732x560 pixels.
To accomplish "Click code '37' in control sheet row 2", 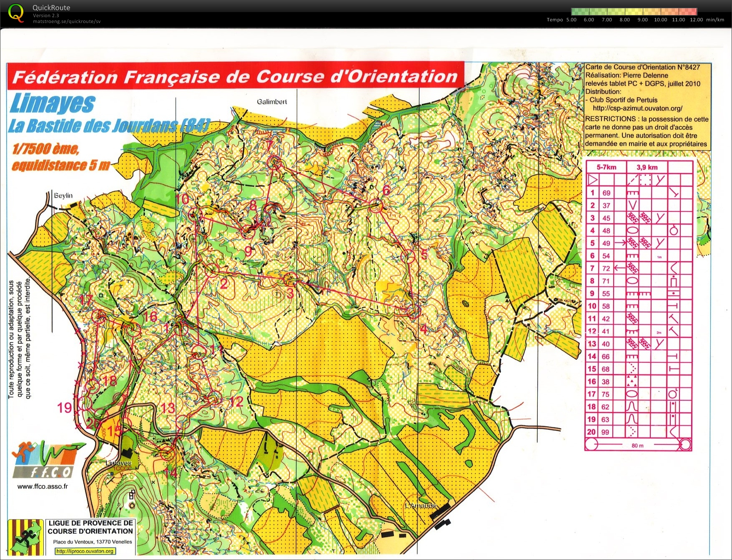I will (606, 206).
